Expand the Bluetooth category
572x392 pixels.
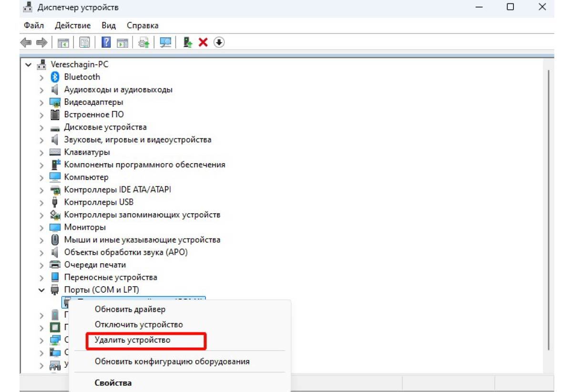pyautogui.click(x=42, y=77)
